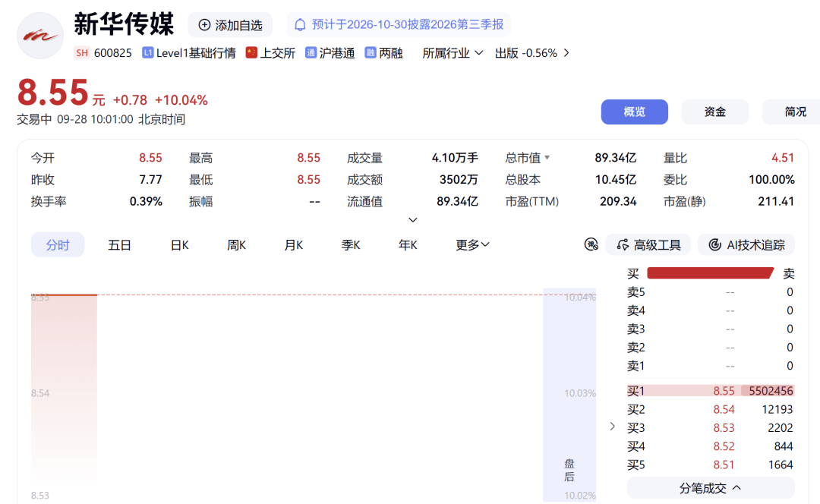Select the 日K chart tab
This screenshot has width=820, height=504.
click(x=179, y=244)
